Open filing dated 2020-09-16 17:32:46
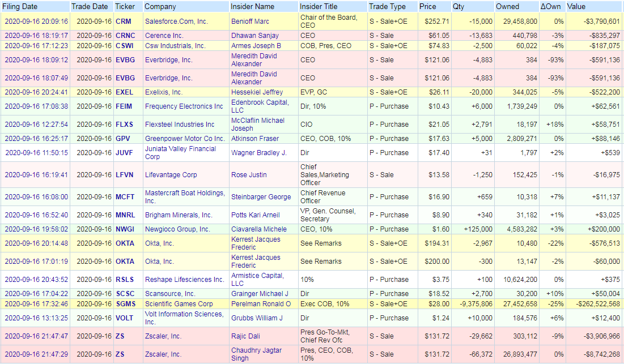This screenshot has height=364, width=624. pyautogui.click(x=36, y=304)
